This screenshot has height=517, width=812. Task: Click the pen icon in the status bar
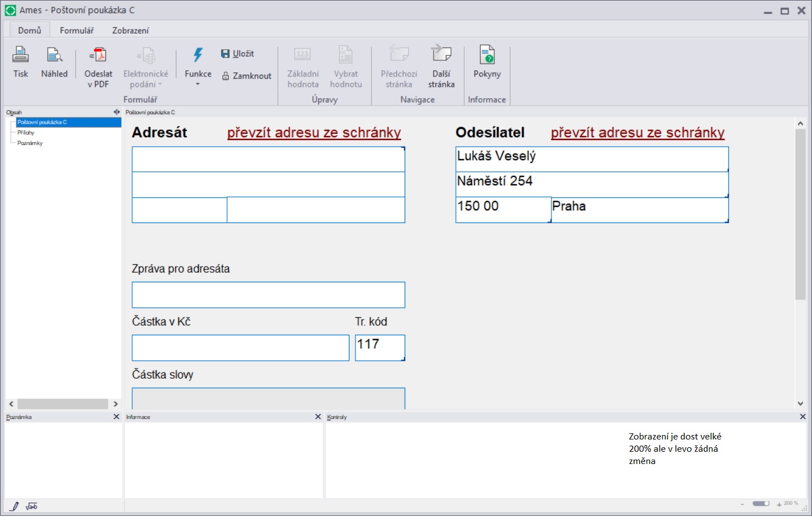tap(15, 506)
